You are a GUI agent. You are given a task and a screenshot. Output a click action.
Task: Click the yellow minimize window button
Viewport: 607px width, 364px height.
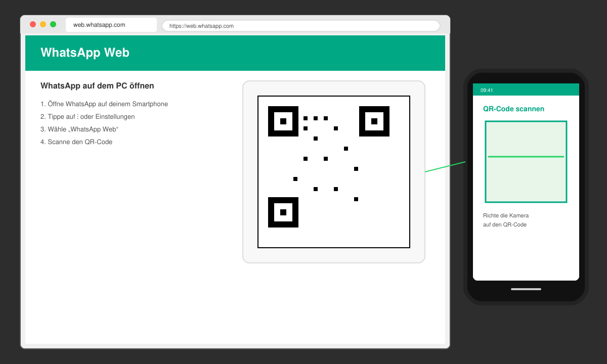click(x=43, y=24)
